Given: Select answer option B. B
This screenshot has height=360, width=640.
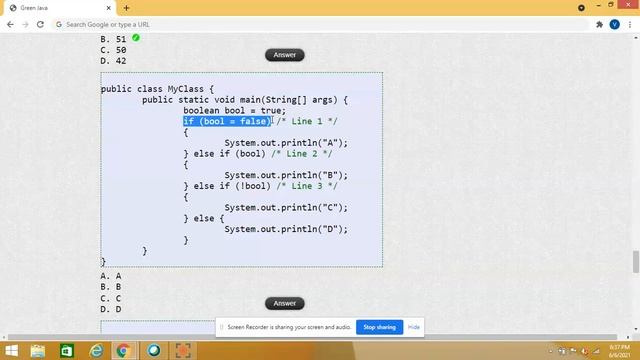Looking at the screenshot, I should (111, 287).
